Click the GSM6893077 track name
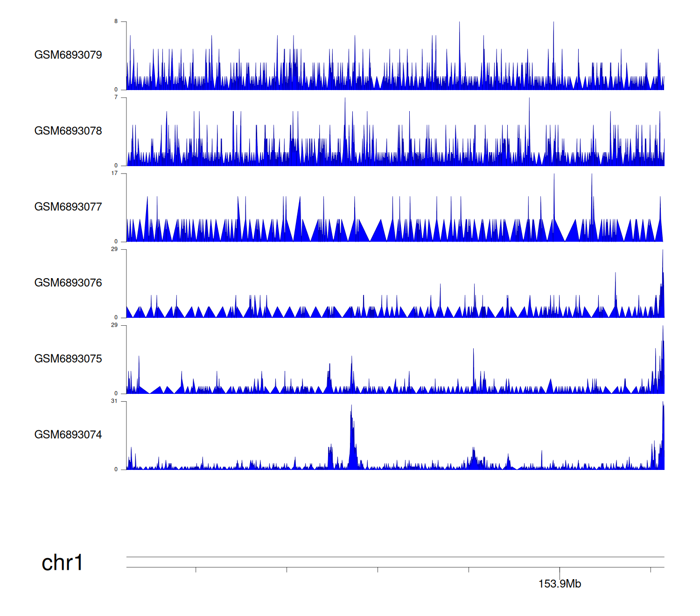Viewport: 700px width, 616px height. click(68, 207)
